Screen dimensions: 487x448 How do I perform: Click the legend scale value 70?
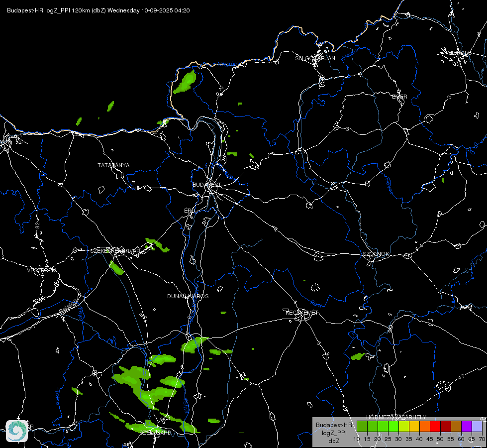point(482,440)
